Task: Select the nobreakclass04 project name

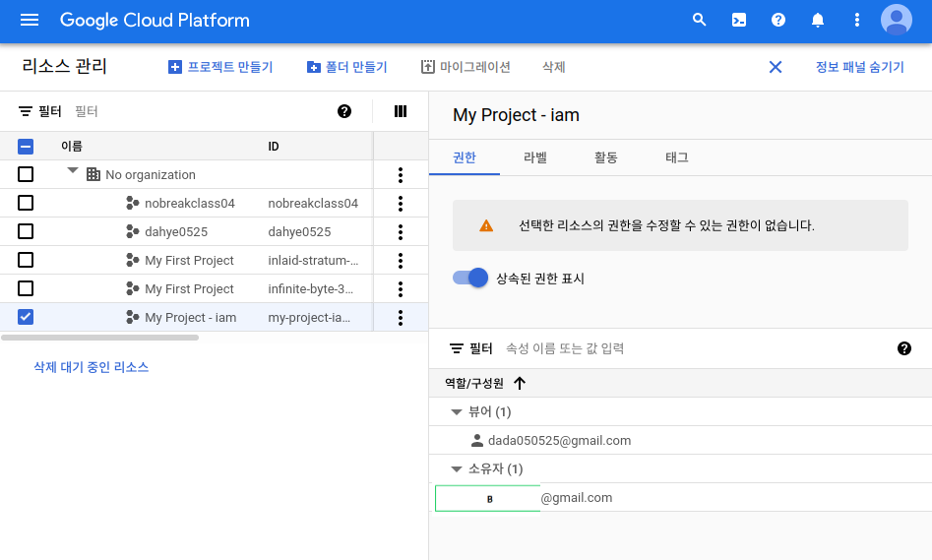Action: click(x=190, y=204)
